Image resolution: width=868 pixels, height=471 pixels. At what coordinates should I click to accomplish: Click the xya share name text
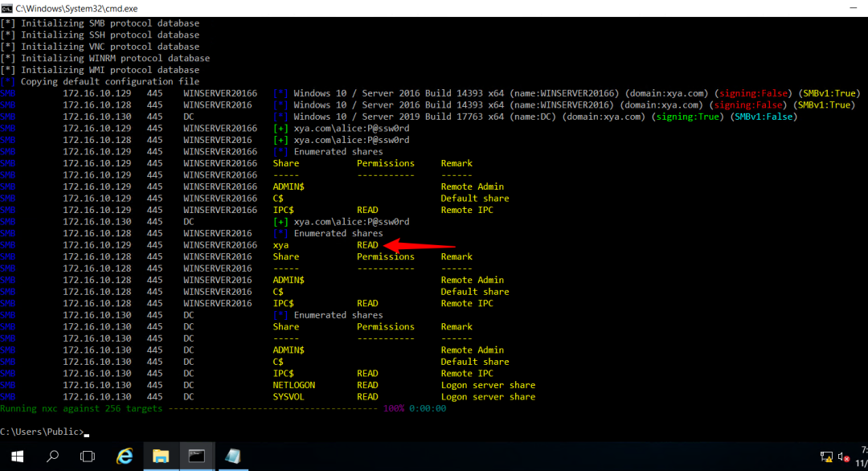point(280,245)
